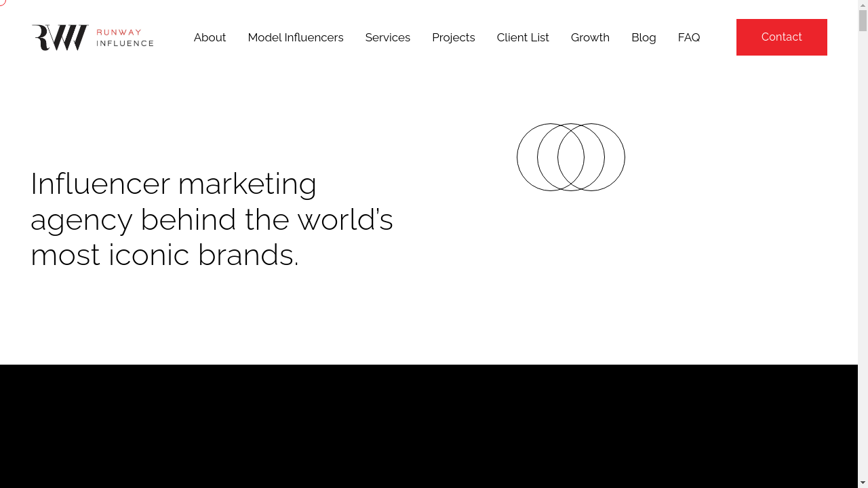Go to Model Influencers in navigation
Screen dimensions: 868x488
[x=296, y=37]
